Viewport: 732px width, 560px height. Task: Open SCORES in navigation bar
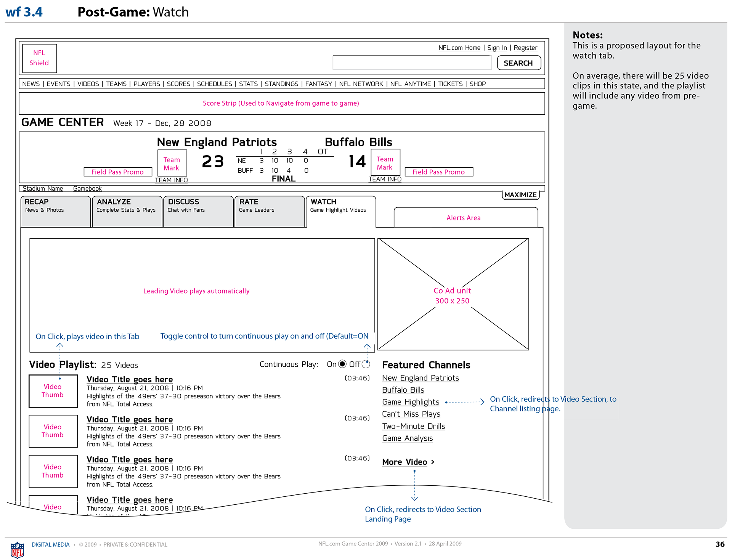click(x=178, y=84)
